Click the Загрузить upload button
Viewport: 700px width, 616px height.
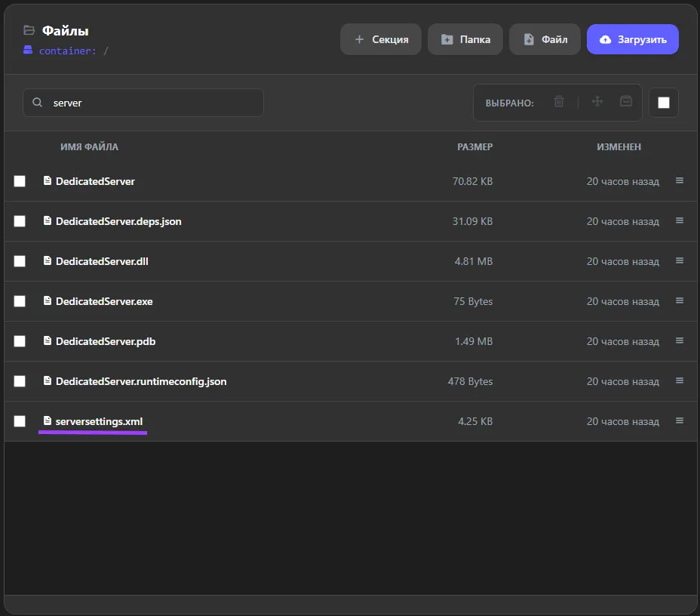(x=633, y=39)
